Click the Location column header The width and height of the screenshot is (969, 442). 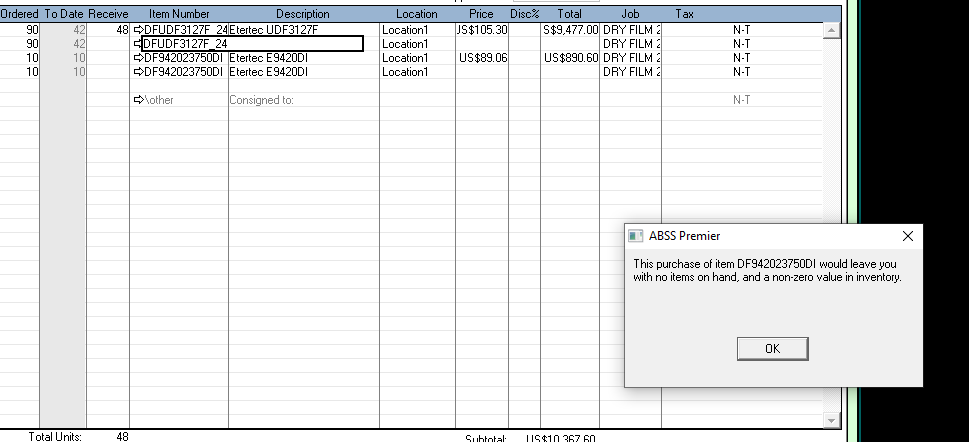416,14
